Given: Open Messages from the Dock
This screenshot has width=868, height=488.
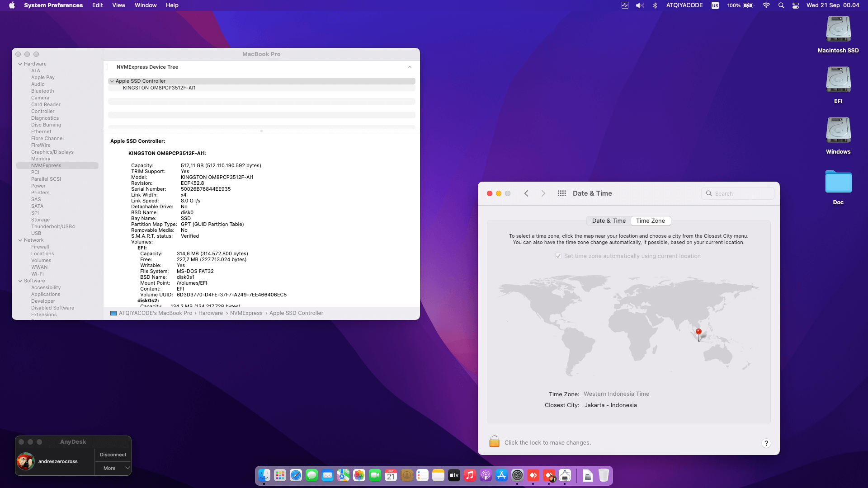Looking at the screenshot, I should point(311,475).
